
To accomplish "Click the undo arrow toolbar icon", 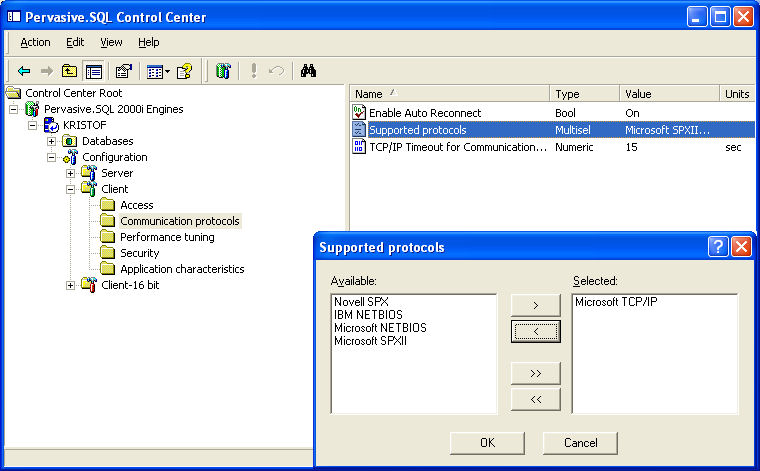I will (276, 71).
